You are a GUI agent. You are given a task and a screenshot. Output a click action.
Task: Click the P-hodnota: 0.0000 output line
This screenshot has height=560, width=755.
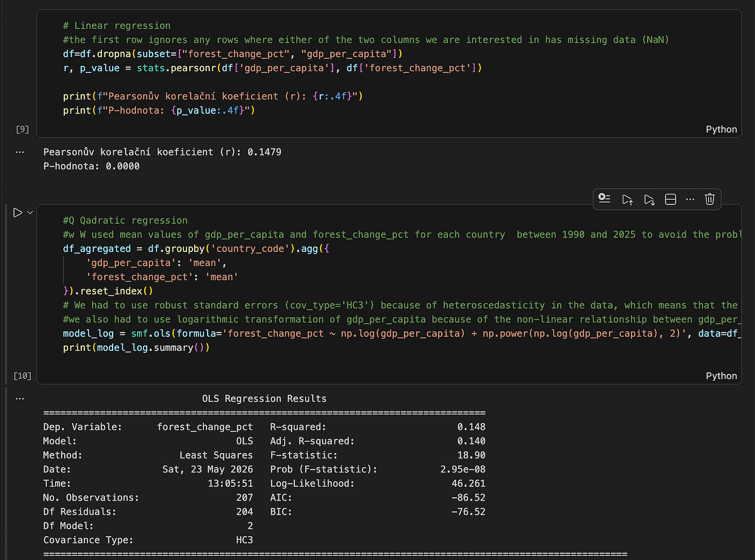91,166
